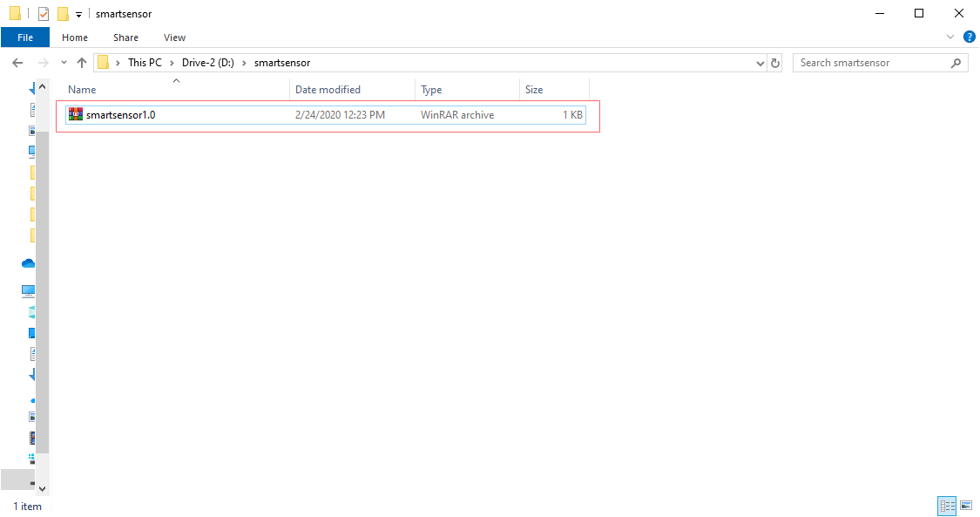The image size is (980, 517).
Task: Expand the chevron after Drive-2 (D:)
Action: 244,63
